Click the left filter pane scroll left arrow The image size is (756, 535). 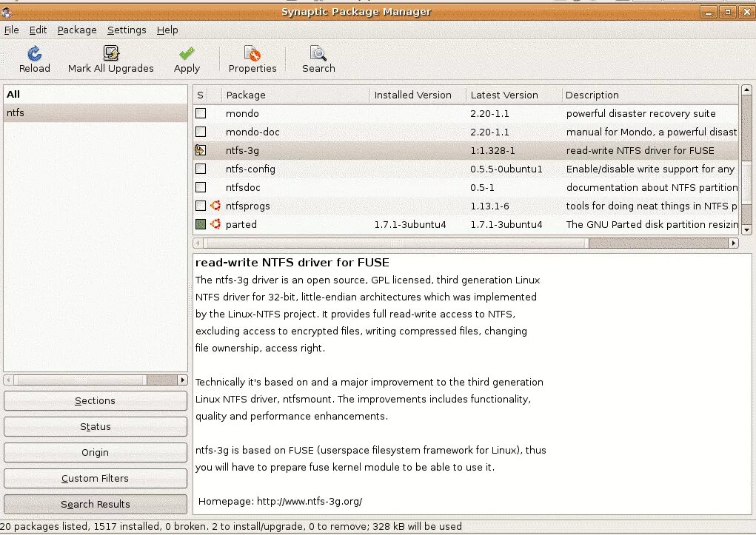(x=8, y=380)
